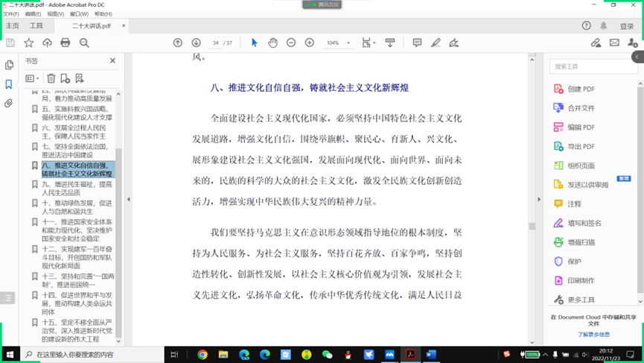Click the document vertical scrollbar thumb

click(x=532, y=226)
